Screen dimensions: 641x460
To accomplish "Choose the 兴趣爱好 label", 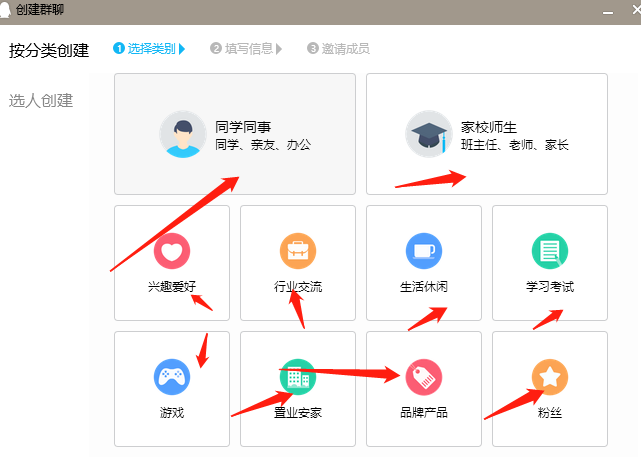I will coord(172,287).
